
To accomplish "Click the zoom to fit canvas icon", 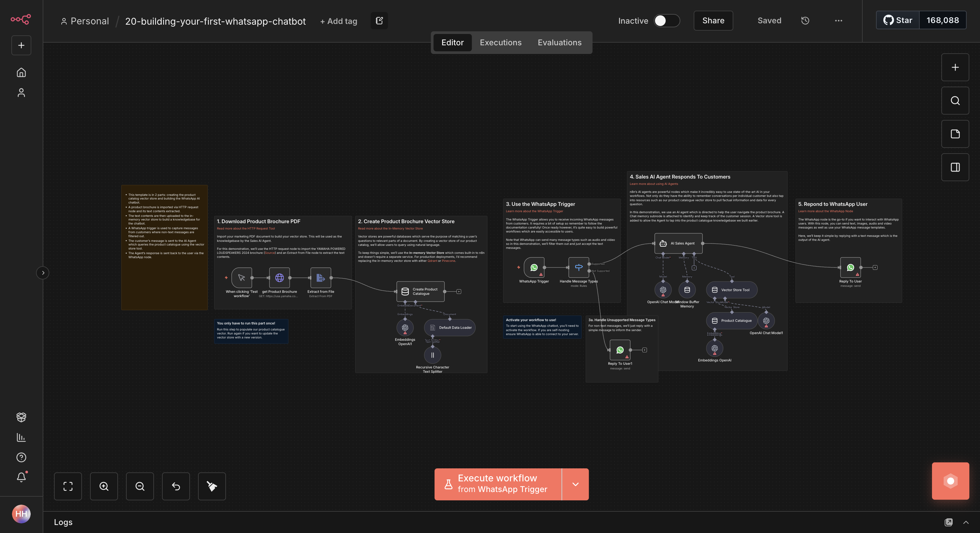I will click(x=68, y=486).
